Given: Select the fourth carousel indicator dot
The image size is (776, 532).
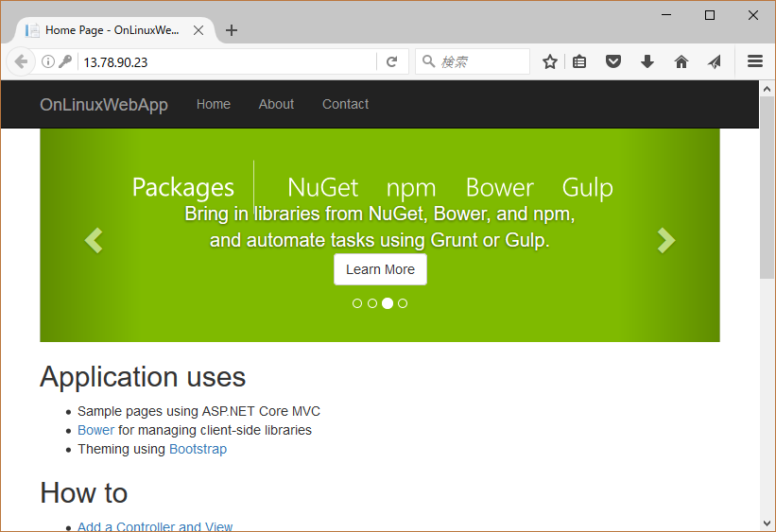Looking at the screenshot, I should tap(403, 303).
